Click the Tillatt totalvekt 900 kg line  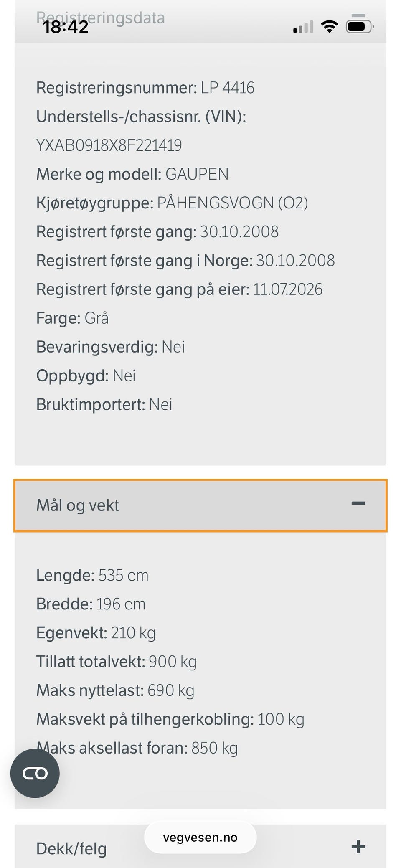(x=117, y=662)
